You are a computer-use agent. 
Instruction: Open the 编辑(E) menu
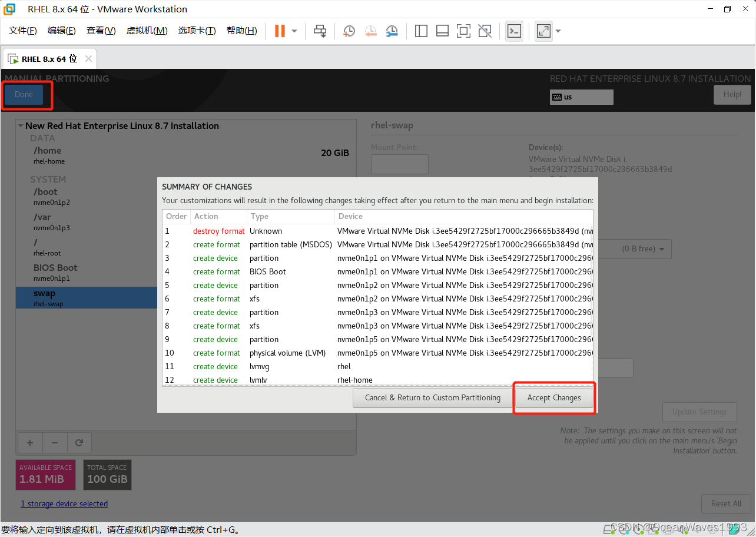pos(62,31)
